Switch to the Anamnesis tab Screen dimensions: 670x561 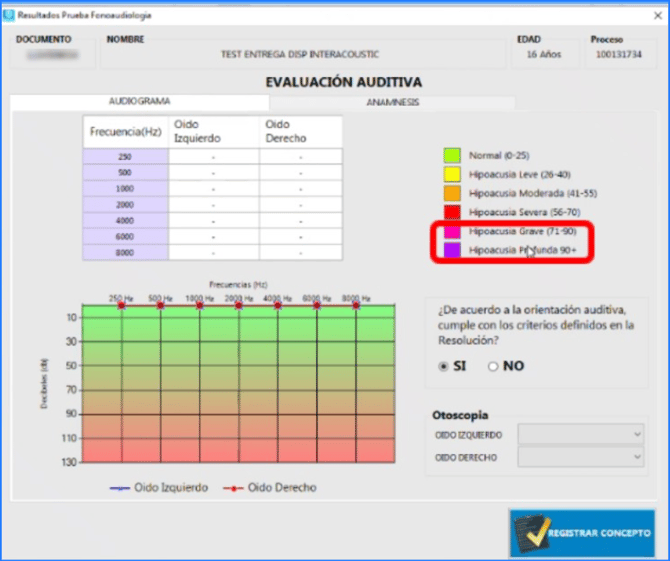[391, 102]
